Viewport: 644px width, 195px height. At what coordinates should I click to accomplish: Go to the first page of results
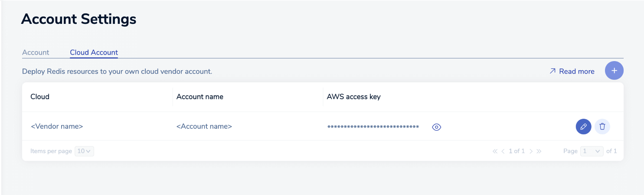tap(495, 151)
